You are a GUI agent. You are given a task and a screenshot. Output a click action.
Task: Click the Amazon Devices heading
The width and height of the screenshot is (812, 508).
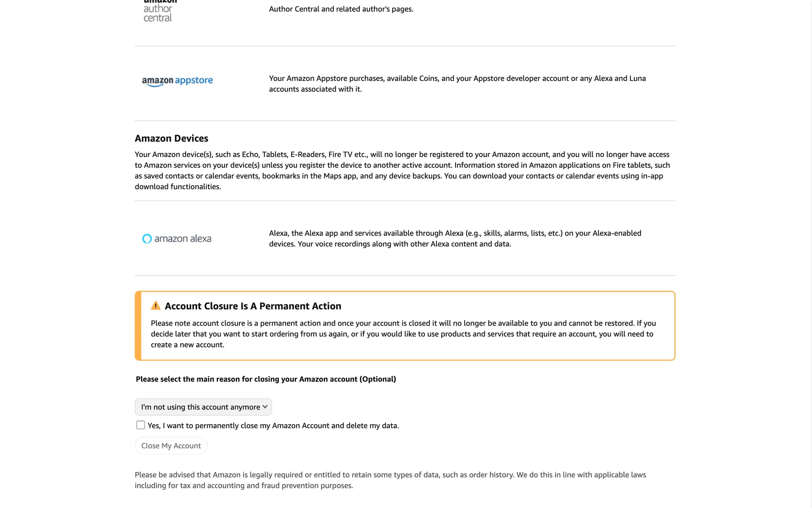(171, 138)
